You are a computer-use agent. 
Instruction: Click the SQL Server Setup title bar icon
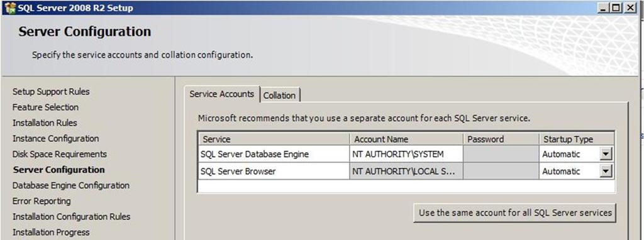click(9, 8)
